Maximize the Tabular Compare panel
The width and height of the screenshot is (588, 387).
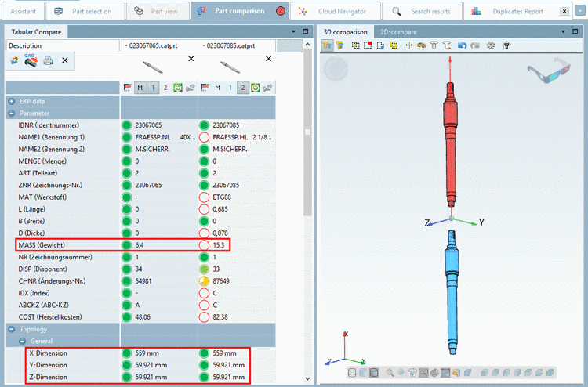(x=306, y=32)
